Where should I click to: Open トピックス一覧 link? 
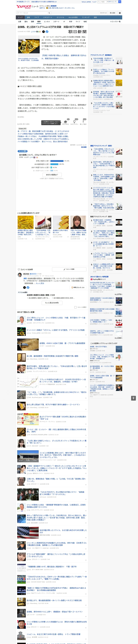pyautogui.click(x=115, y=22)
